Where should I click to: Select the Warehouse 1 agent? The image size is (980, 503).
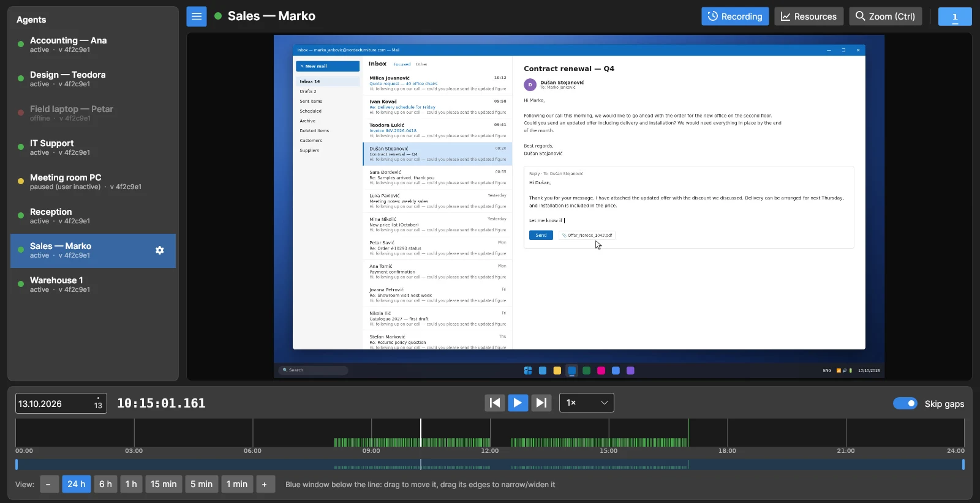[93, 285]
